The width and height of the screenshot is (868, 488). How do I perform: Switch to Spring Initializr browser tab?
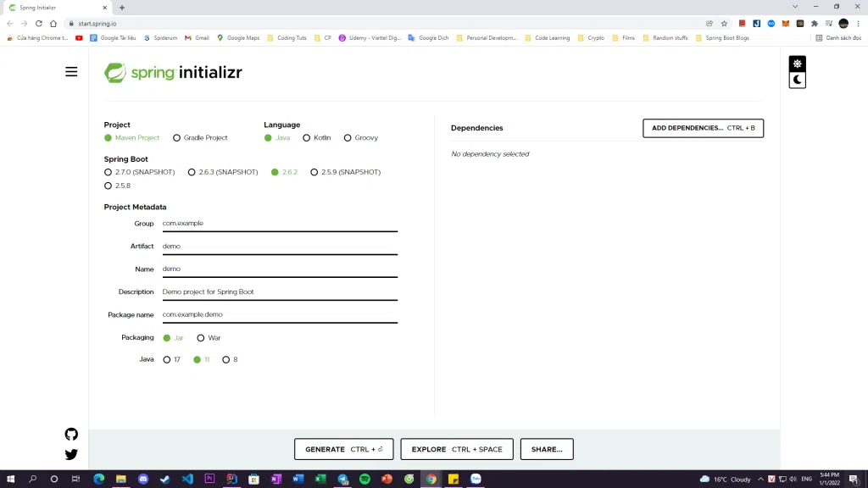(x=58, y=8)
